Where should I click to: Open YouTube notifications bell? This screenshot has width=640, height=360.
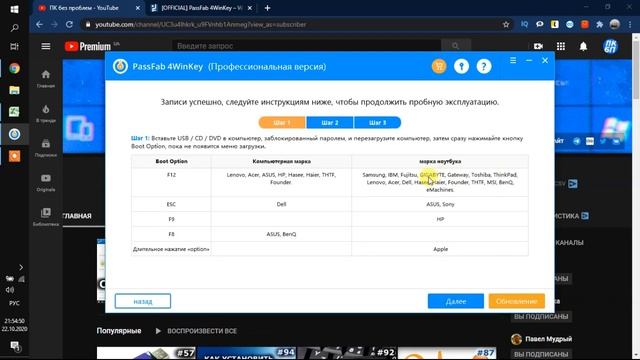pos(583,46)
